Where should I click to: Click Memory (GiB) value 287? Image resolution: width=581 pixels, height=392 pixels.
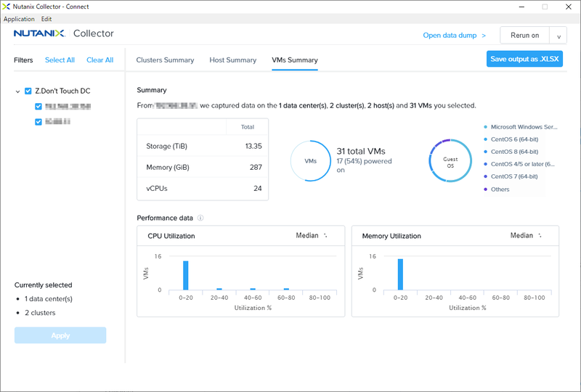pyautogui.click(x=256, y=167)
